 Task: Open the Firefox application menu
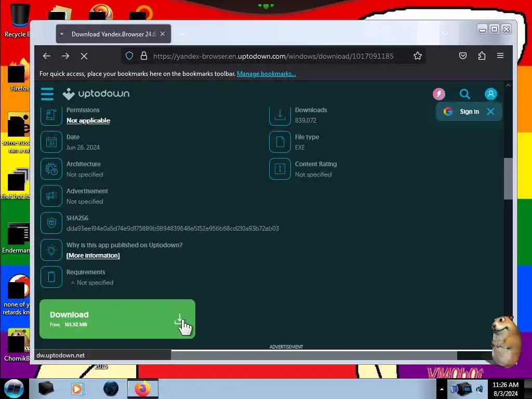pyautogui.click(x=500, y=55)
